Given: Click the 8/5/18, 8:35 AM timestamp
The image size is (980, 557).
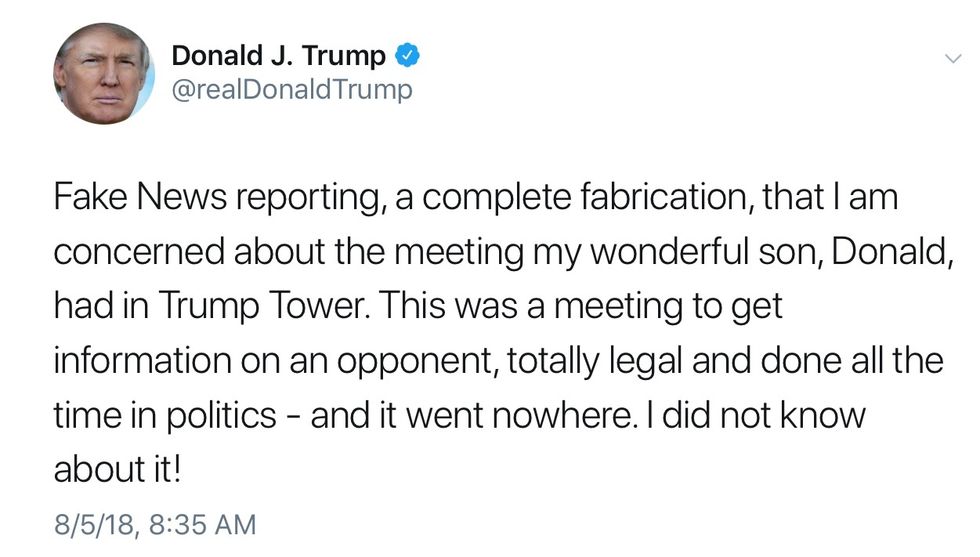Looking at the screenshot, I should (155, 523).
